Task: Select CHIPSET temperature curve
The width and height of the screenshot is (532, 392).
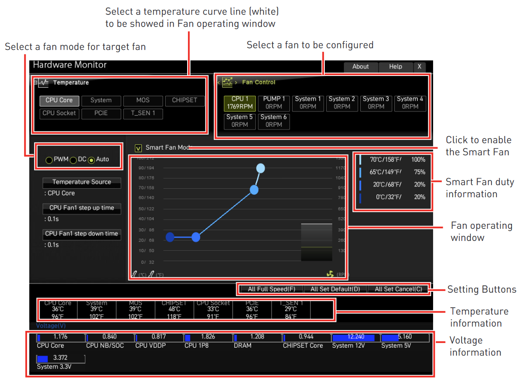Action: coord(185,101)
